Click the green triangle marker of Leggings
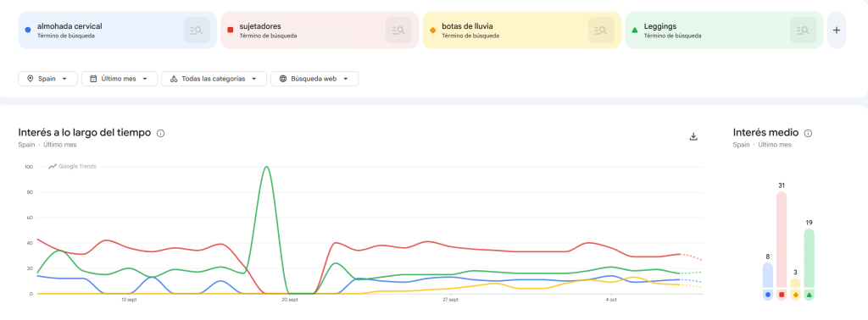The width and height of the screenshot is (868, 320). [x=634, y=30]
